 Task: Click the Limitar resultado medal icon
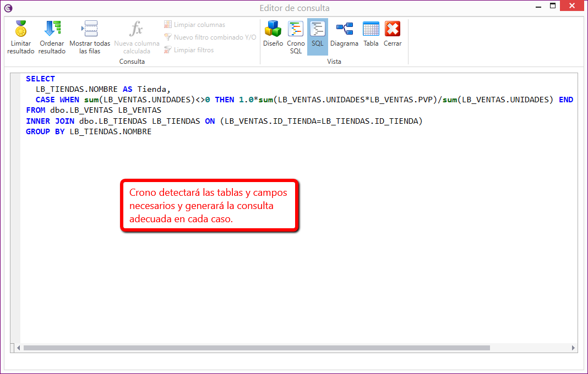21,29
